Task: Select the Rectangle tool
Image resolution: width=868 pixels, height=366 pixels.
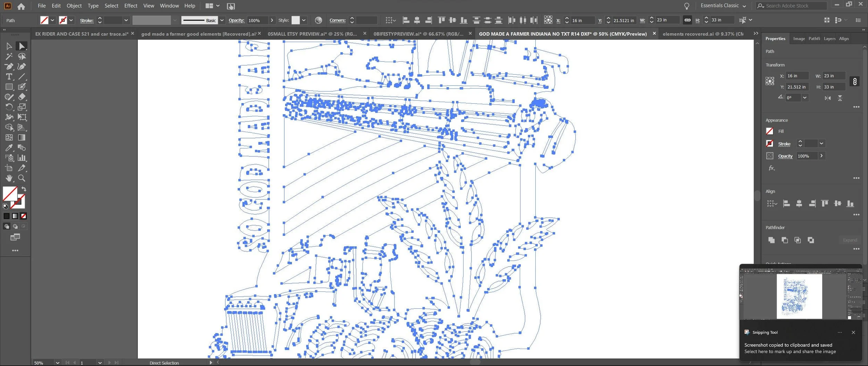Action: (9, 87)
